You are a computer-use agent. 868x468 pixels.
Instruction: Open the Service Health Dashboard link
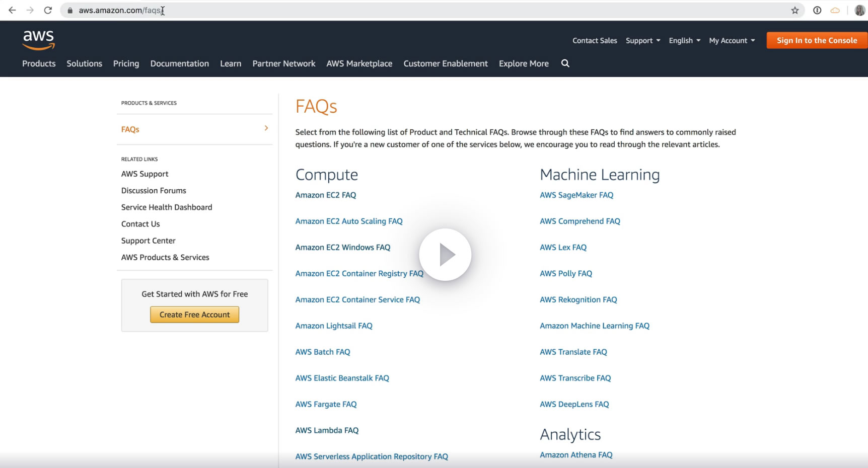[167, 207]
